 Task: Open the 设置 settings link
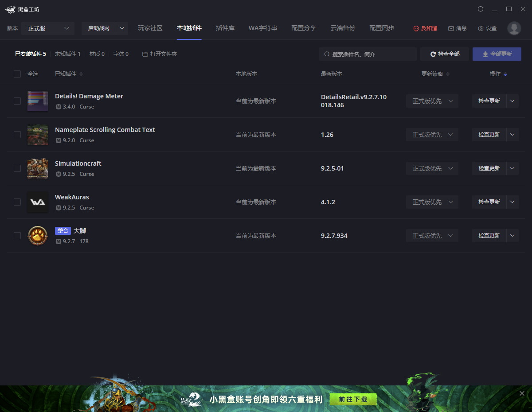(x=487, y=28)
